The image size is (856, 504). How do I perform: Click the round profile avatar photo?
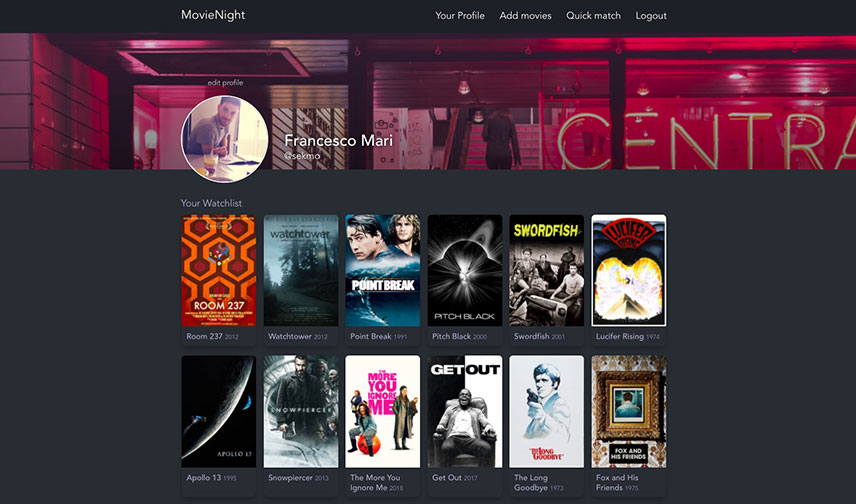[224, 139]
